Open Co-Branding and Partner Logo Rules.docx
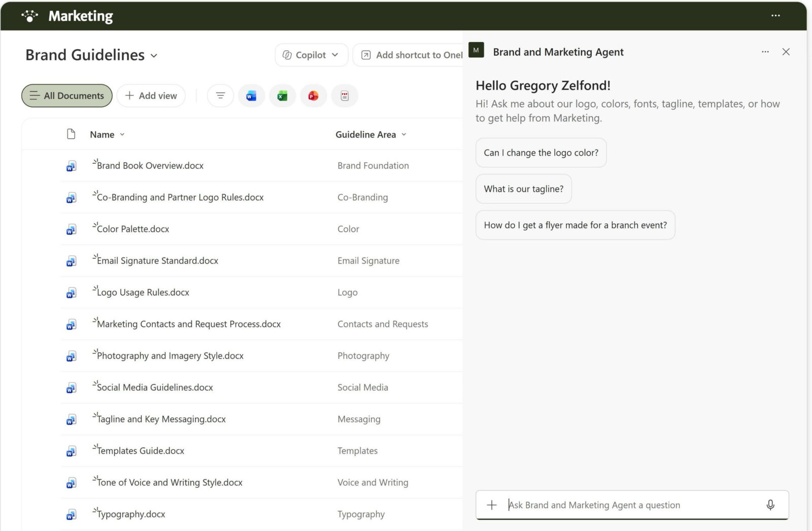The height and width of the screenshot is (531, 812). (x=180, y=197)
